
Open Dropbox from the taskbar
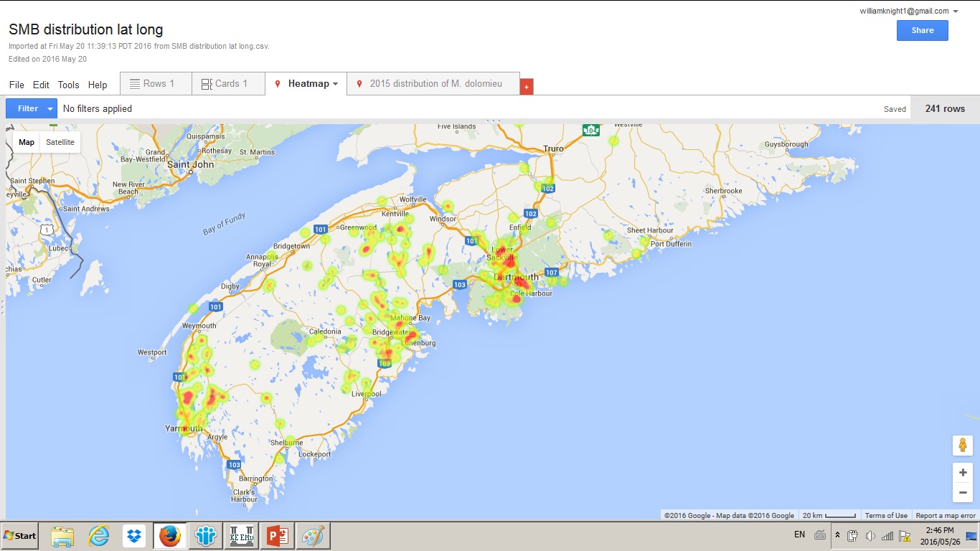click(x=134, y=536)
